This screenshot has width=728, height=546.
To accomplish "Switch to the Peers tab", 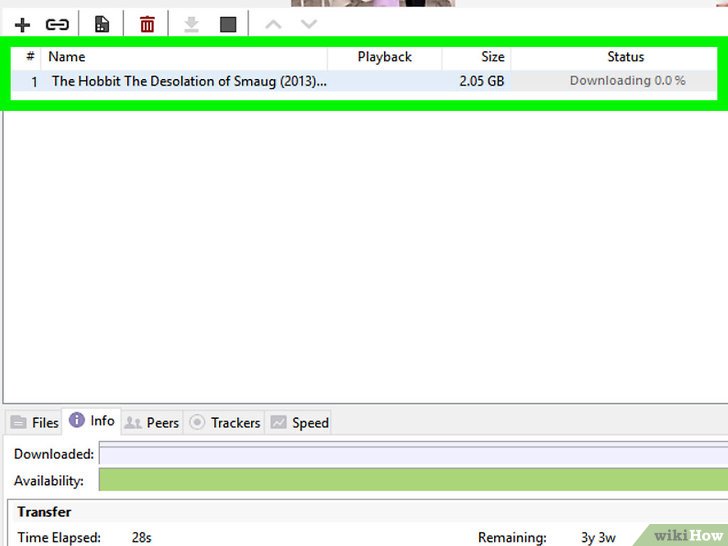I will (152, 422).
